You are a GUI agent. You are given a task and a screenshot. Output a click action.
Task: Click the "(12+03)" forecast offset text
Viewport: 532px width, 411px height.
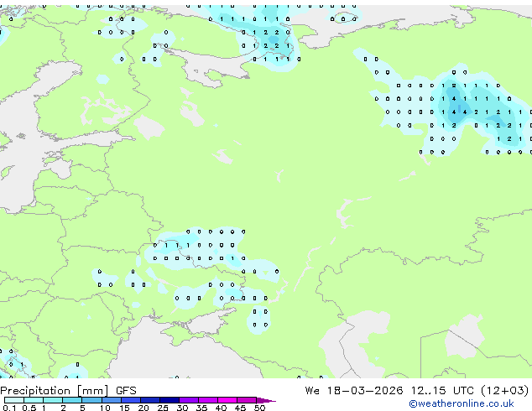505,391
